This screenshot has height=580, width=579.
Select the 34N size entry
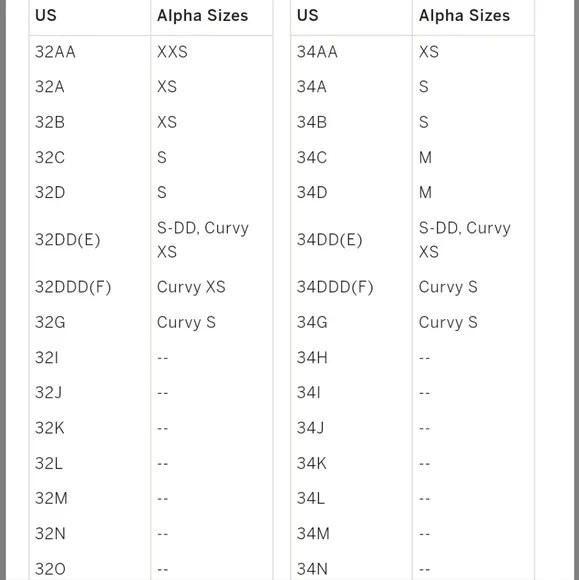pyautogui.click(x=312, y=569)
